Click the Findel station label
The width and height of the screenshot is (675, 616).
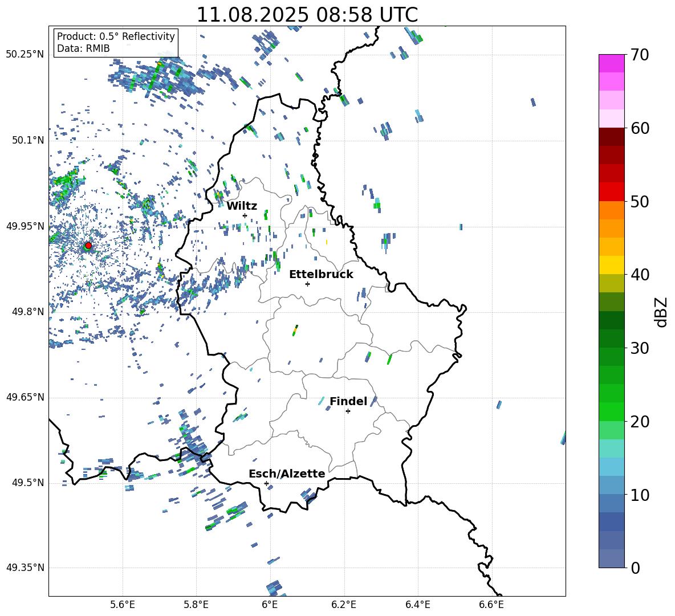348,401
